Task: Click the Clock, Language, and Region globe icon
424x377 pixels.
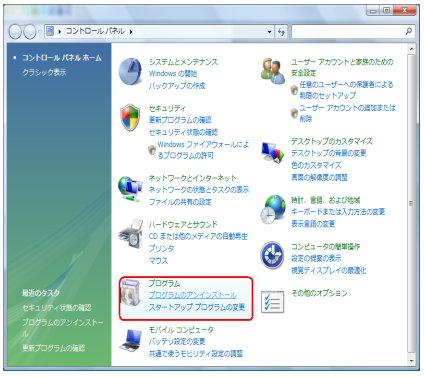Action: click(273, 210)
